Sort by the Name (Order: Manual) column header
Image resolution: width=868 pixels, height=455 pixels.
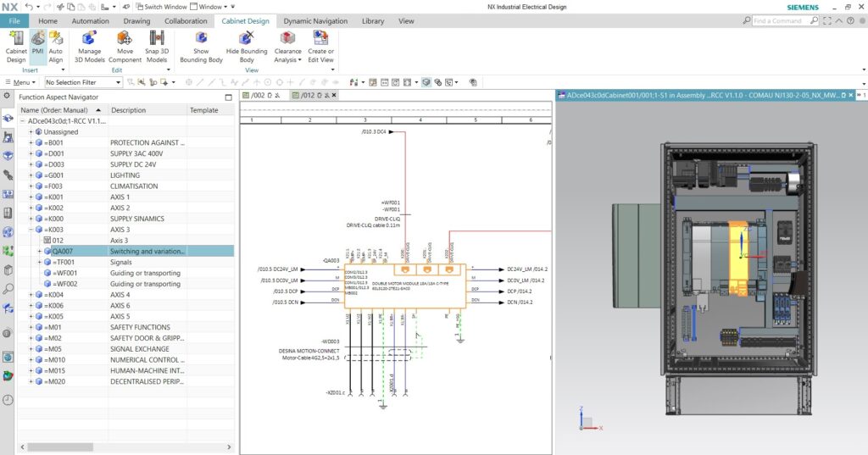tap(54, 110)
